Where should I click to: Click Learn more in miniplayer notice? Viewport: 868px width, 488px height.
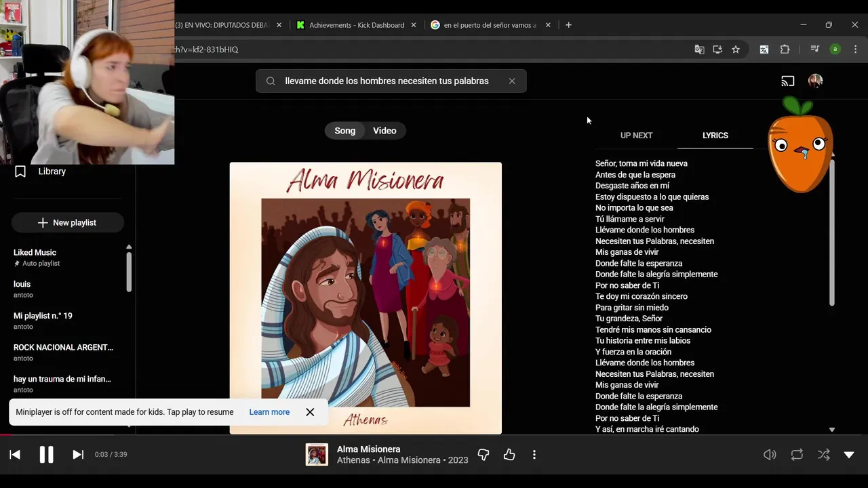click(269, 412)
